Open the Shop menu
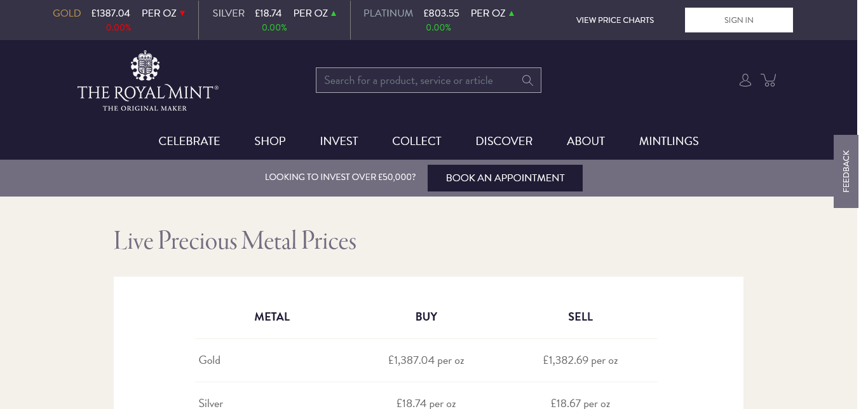This screenshot has height=409, width=868. click(270, 141)
